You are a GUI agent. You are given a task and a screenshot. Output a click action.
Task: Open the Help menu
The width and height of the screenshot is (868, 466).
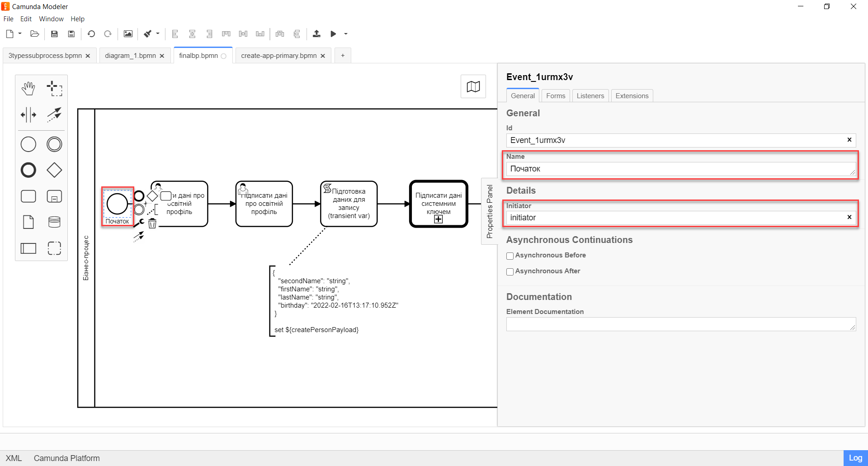pos(77,19)
